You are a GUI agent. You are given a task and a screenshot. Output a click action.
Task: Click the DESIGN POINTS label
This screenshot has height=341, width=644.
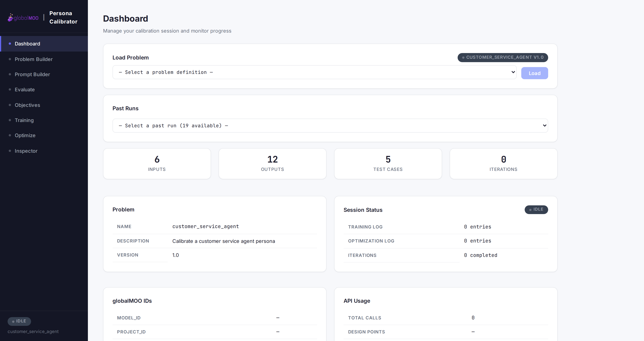(x=367, y=332)
